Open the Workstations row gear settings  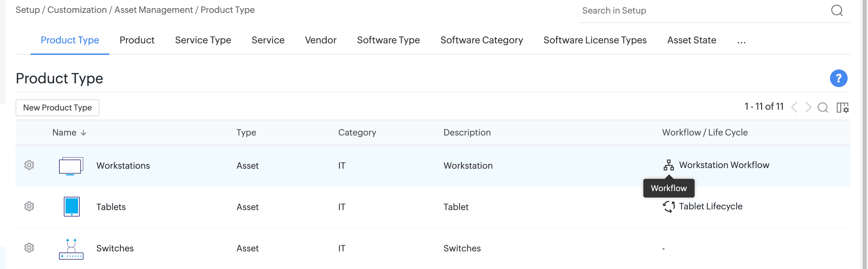tap(29, 165)
